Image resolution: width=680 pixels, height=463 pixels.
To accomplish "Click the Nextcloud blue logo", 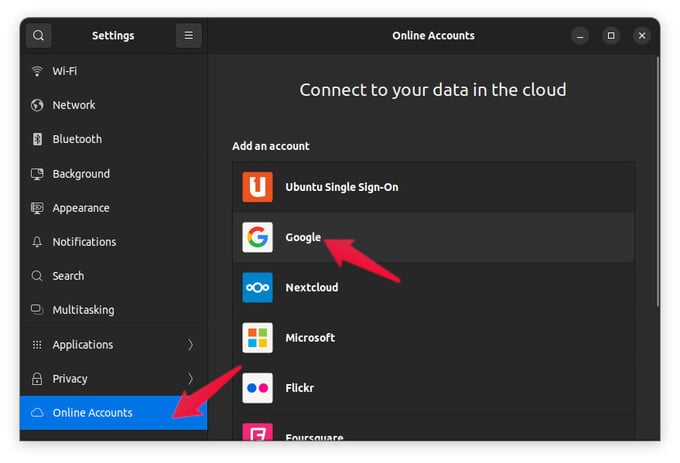I will [258, 287].
